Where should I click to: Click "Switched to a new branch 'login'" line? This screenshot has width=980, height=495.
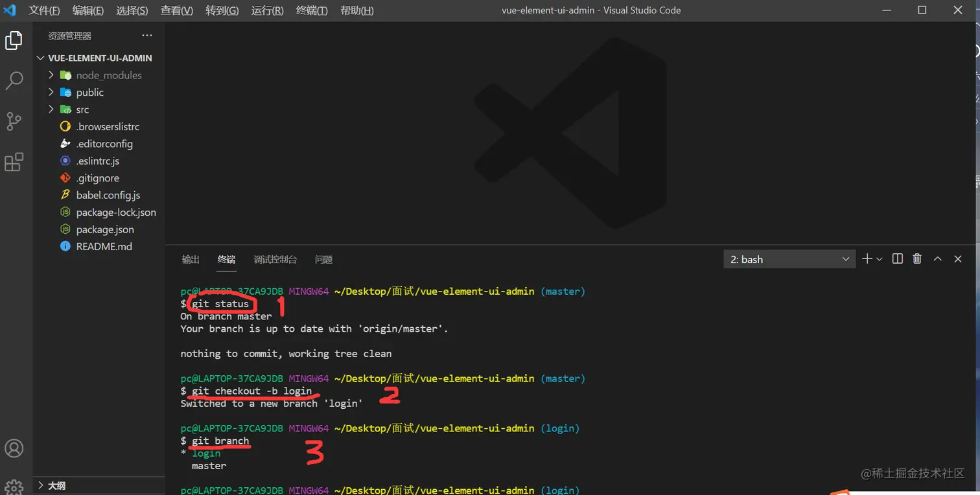(272, 404)
